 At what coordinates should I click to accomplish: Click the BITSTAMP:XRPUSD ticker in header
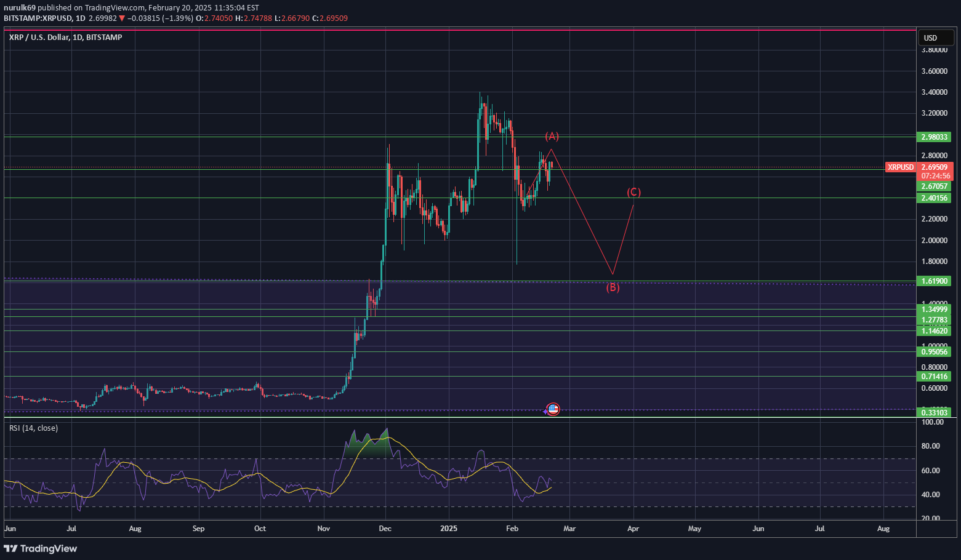pos(36,18)
